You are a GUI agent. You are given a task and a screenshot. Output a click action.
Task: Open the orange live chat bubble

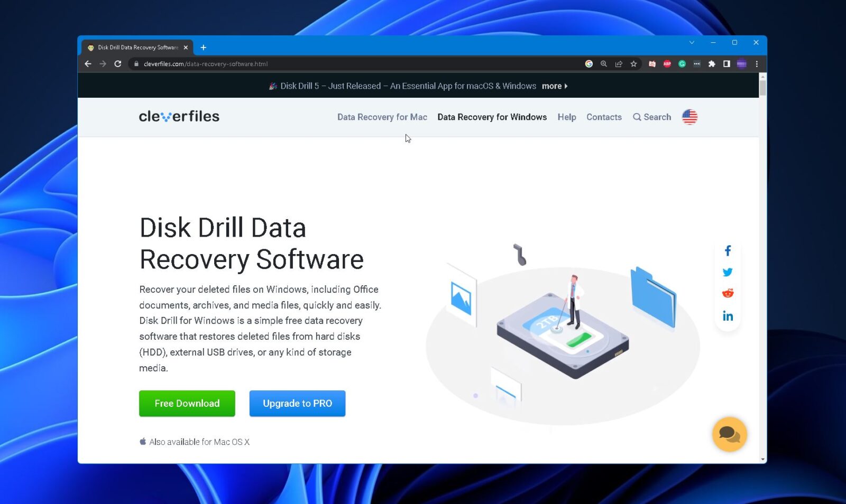coord(730,434)
